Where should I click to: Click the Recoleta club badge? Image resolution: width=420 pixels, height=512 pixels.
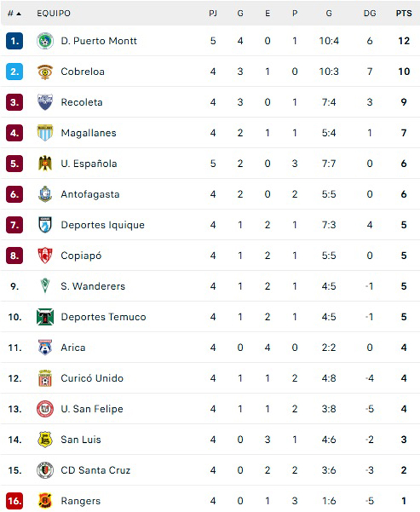tap(45, 102)
